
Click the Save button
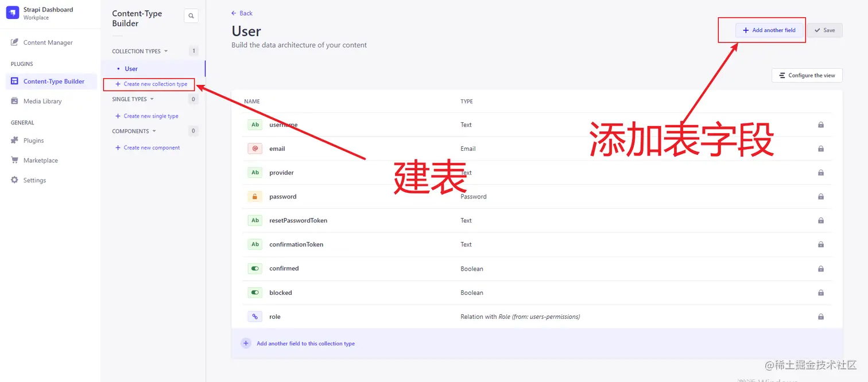click(x=824, y=30)
